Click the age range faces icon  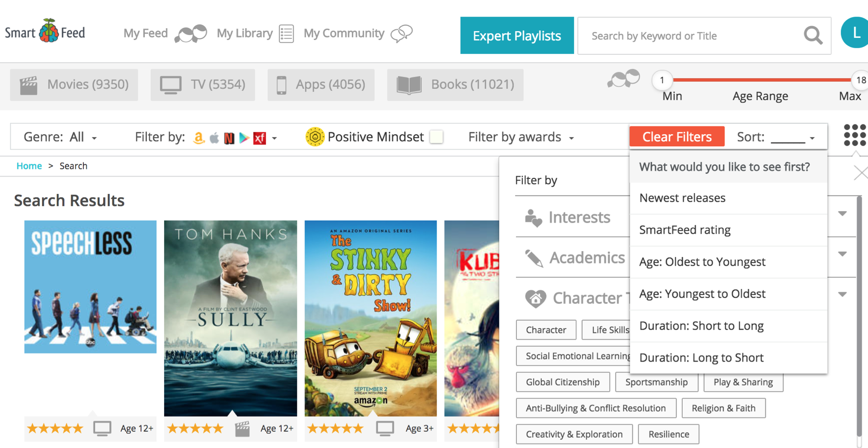click(x=623, y=78)
